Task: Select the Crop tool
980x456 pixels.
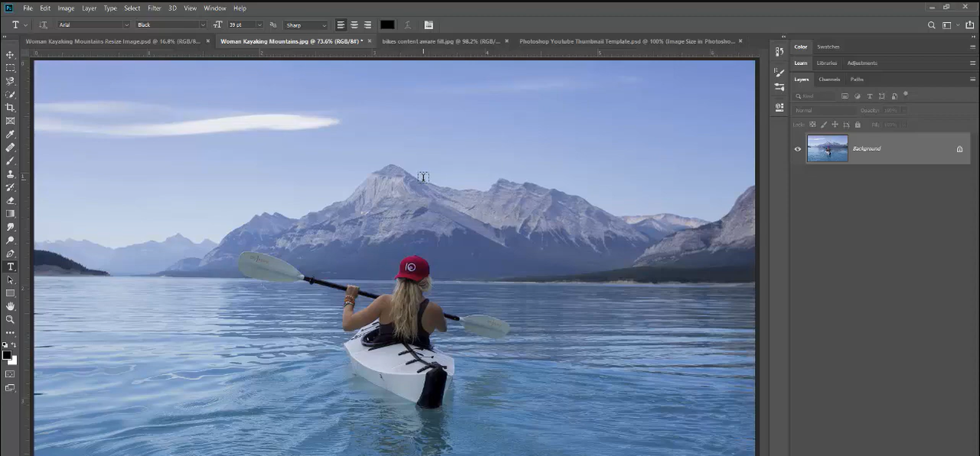Action: click(10, 107)
